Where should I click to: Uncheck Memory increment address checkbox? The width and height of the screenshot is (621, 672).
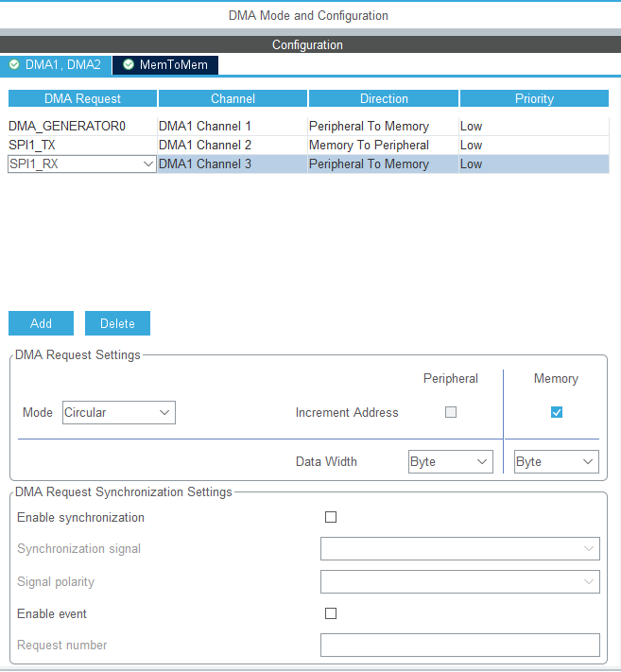pyautogui.click(x=557, y=412)
